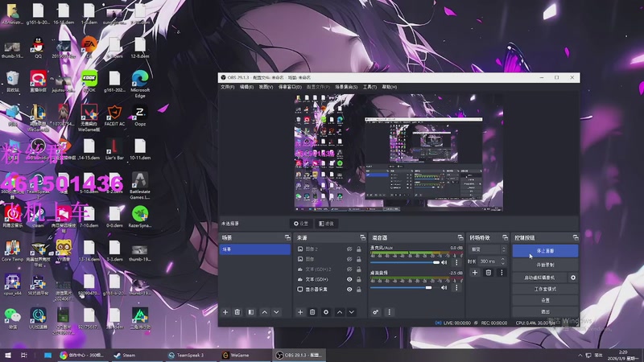
Task: Mute the 桌面音频 speaker icon
Action: (444, 288)
